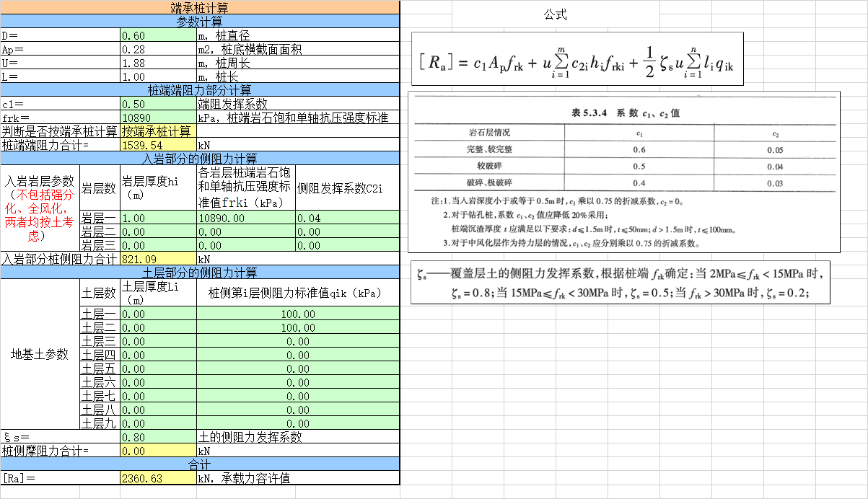Click the "m2，桩底横截面面积" description cell
This screenshot has width=868, height=499.
pyautogui.click(x=298, y=49)
